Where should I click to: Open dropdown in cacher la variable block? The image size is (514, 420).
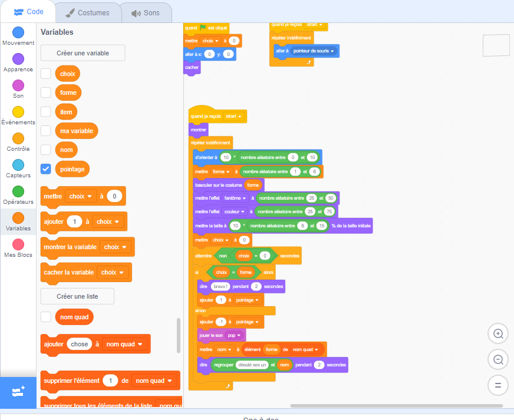113,272
